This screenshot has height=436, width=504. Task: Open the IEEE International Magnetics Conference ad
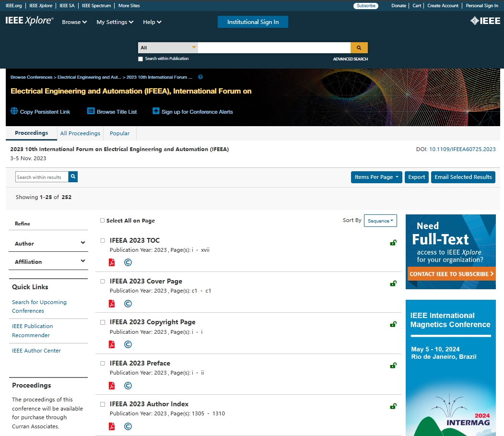[x=450, y=367]
